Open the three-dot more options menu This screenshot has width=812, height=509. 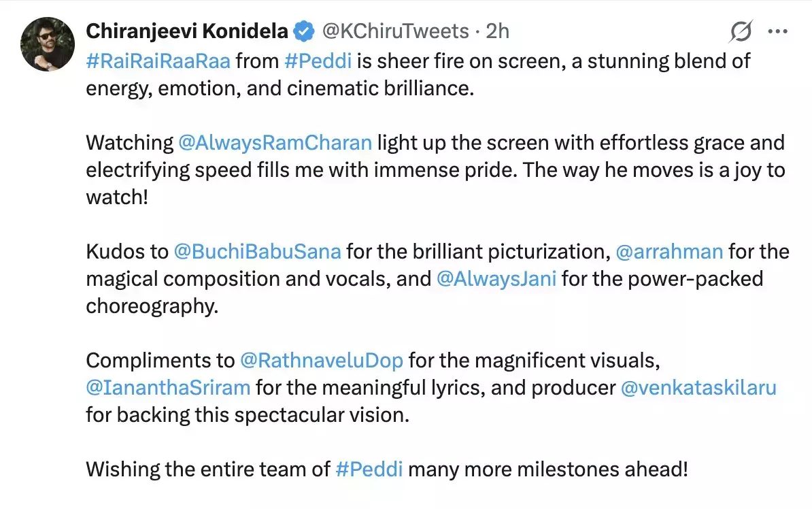(x=777, y=31)
